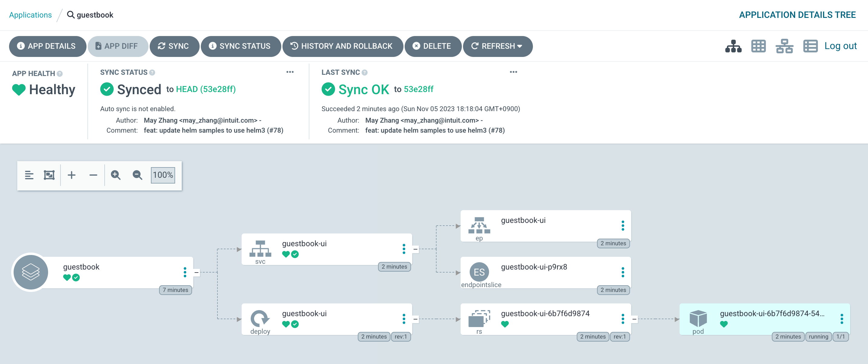This screenshot has height=364, width=868.
Task: Switch to network view icon
Action: (784, 46)
